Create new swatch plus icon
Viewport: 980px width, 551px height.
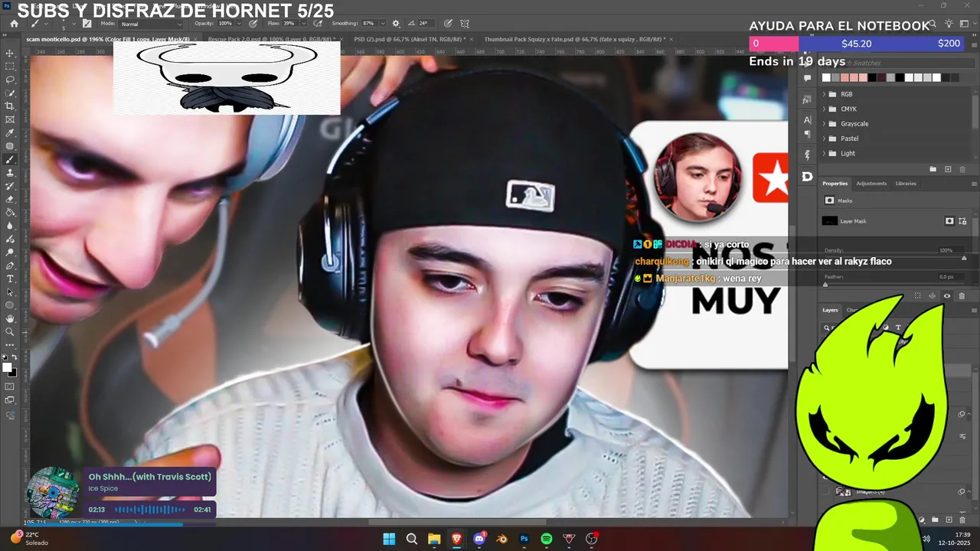pos(948,169)
